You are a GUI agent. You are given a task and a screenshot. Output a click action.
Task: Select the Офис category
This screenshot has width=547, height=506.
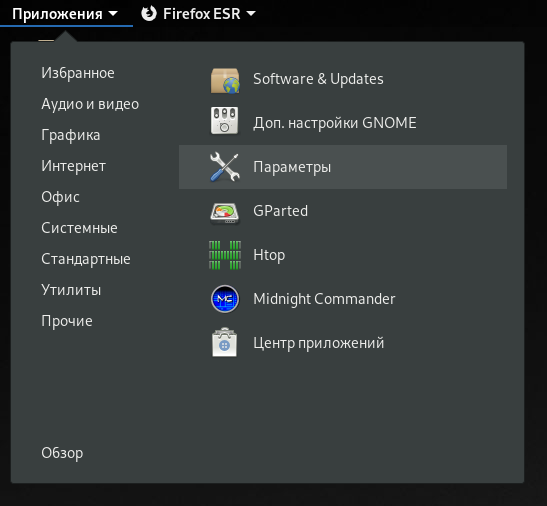coord(60,197)
